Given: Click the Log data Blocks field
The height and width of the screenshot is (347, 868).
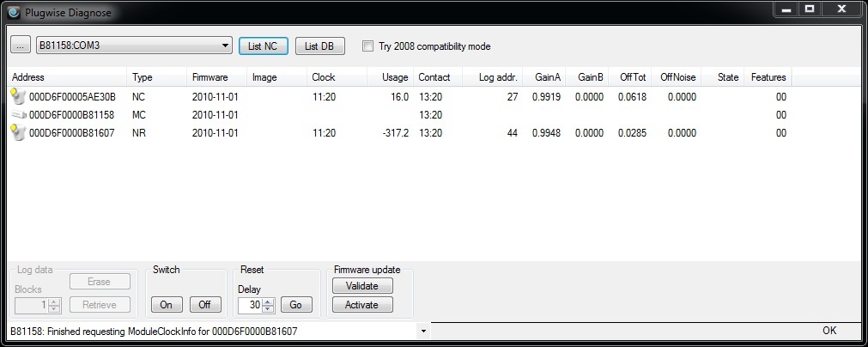Looking at the screenshot, I should (x=32, y=305).
